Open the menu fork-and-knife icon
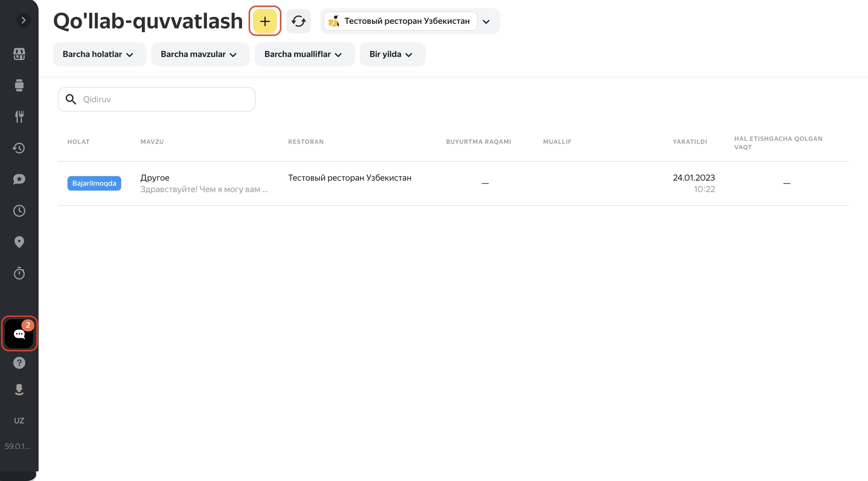Image resolution: width=868 pixels, height=481 pixels. tap(19, 117)
